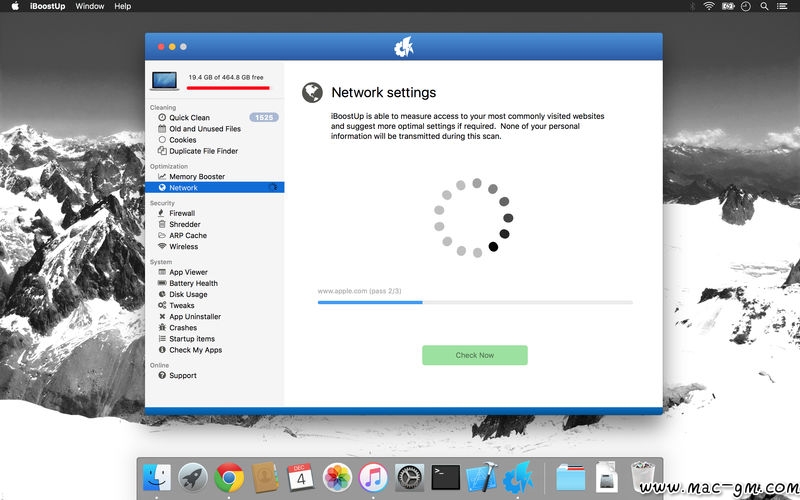The height and width of the screenshot is (500, 800).
Task: Open the Contacts app in Dock
Action: click(265, 478)
